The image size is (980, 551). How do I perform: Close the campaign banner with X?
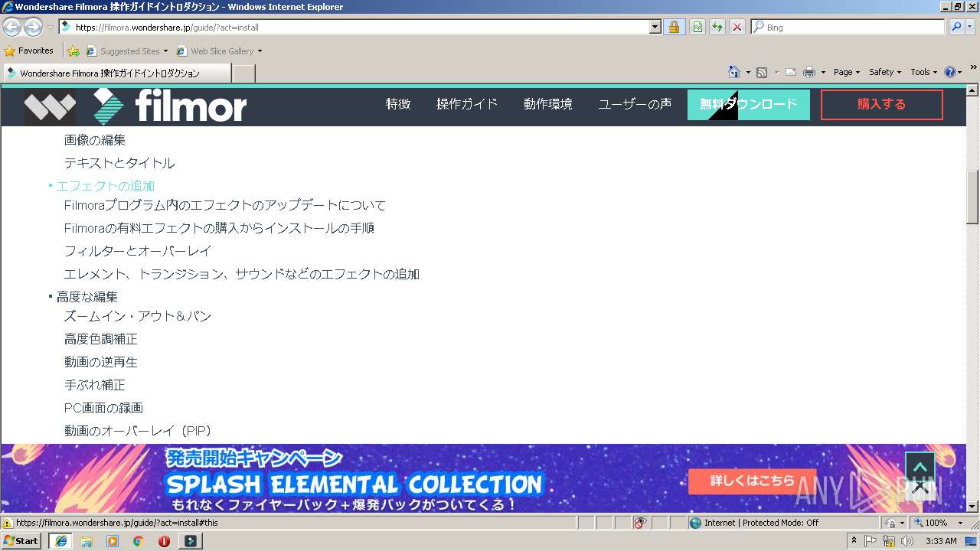pos(920,487)
